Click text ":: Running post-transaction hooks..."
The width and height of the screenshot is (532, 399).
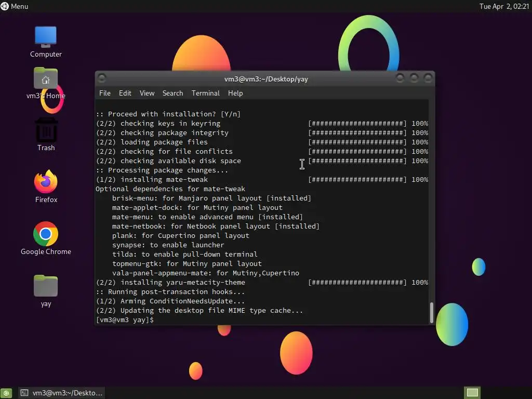170,292
